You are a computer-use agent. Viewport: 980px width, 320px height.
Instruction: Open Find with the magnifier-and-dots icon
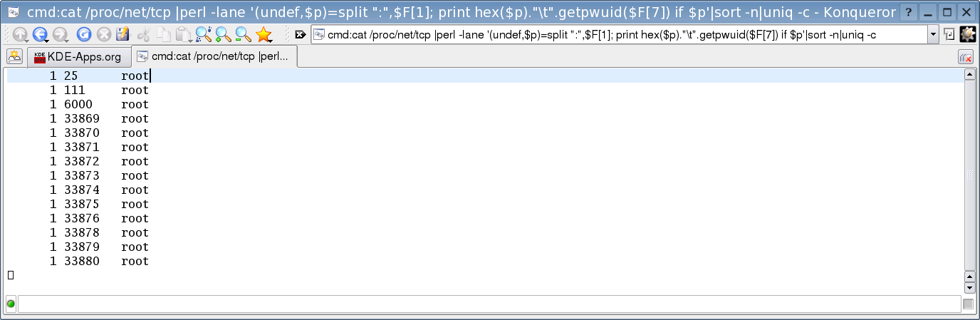point(204,34)
